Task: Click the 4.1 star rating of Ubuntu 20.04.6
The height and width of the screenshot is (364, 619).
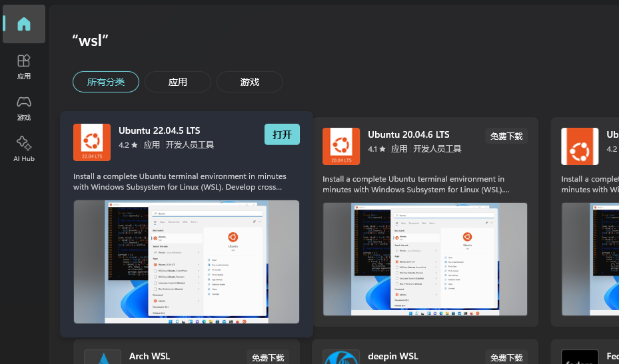Action: click(377, 149)
